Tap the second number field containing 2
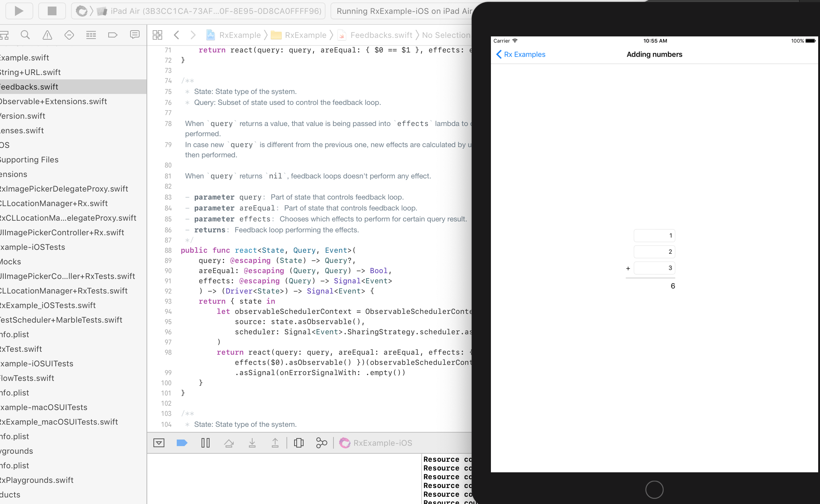 coord(654,252)
